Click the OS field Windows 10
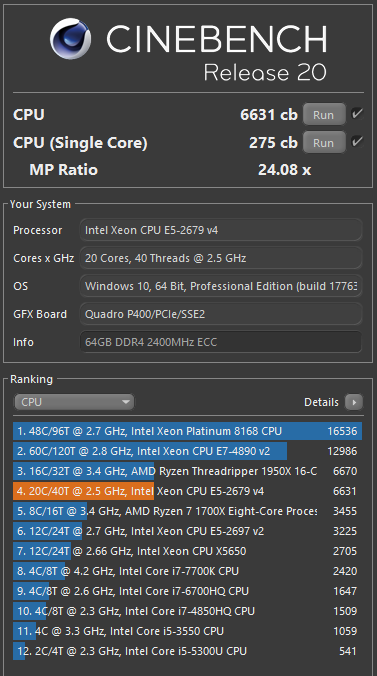The image size is (377, 676). [x=221, y=286]
